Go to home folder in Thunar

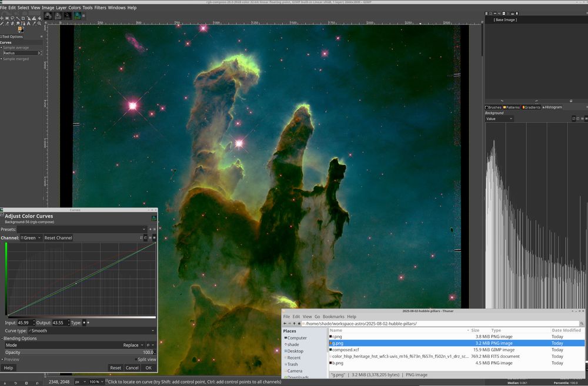point(299,323)
